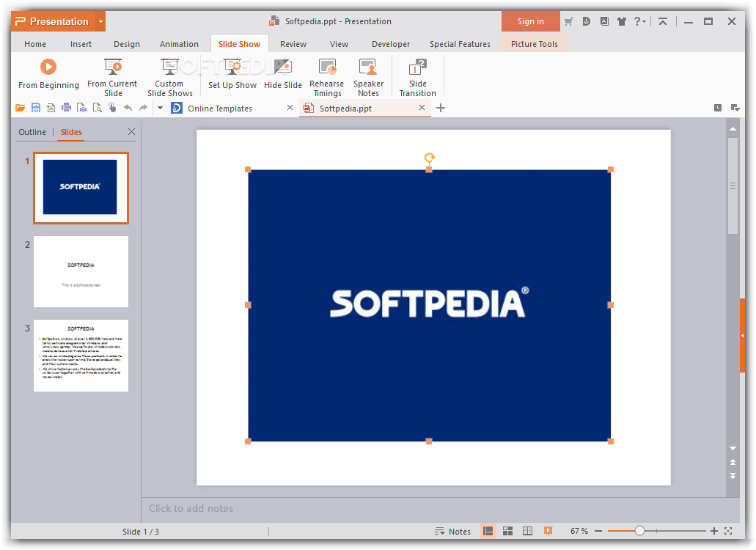Switch to Reading view book icon

click(x=527, y=531)
